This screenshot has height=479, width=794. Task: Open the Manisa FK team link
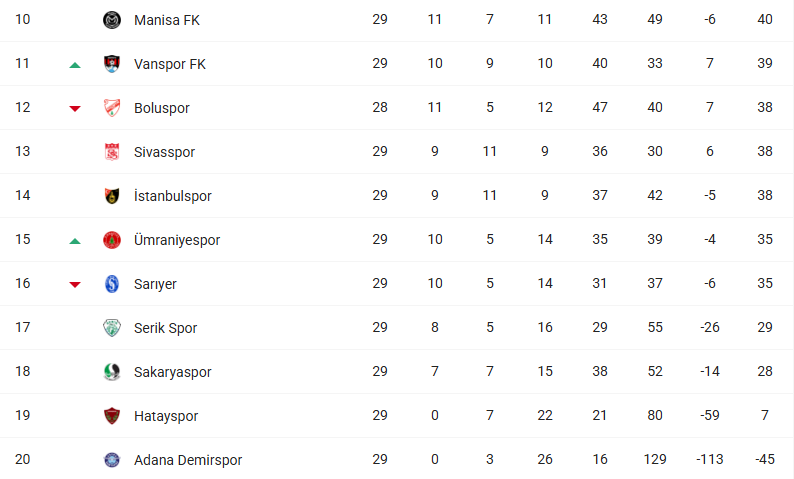click(167, 20)
